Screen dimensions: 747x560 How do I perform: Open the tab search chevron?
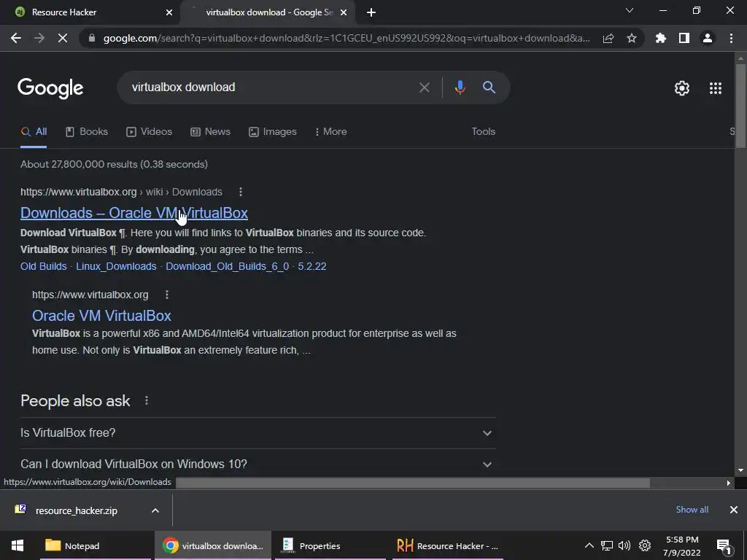coord(630,10)
